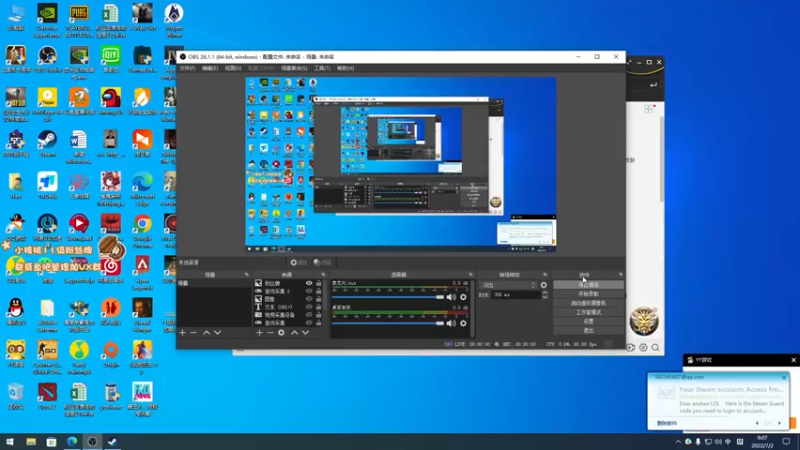Click OBS icon in Windows taskbar
This screenshot has width=800, height=450.
pos(92,442)
